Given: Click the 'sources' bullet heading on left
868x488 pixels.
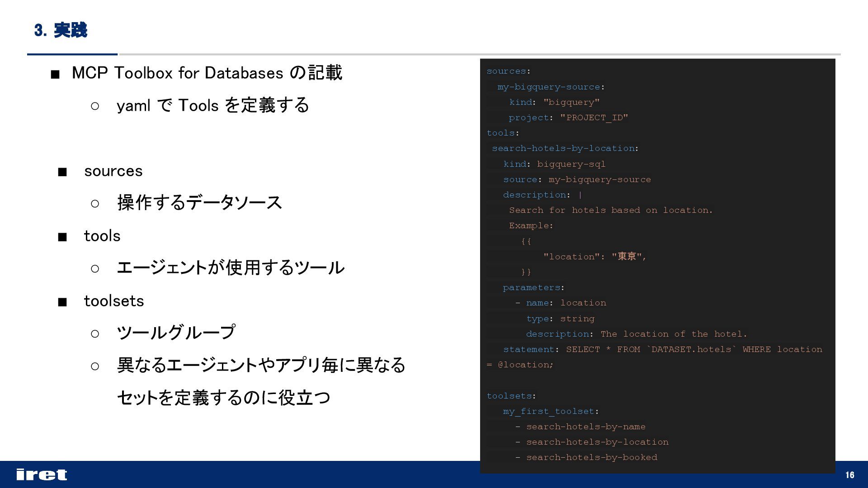Looking at the screenshot, I should 113,171.
